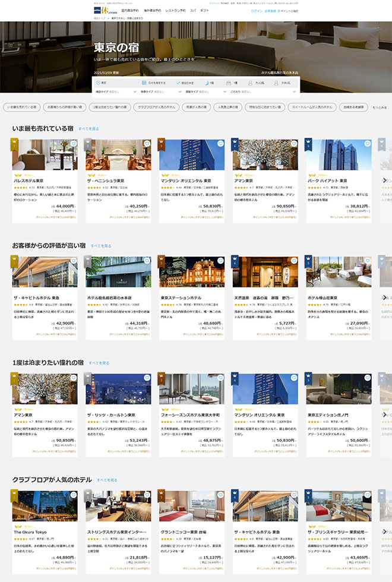Viewport: 392px width, 582px height.
Task: Click すべてを見る beside いま最も売れている宿
Action: [x=88, y=129]
